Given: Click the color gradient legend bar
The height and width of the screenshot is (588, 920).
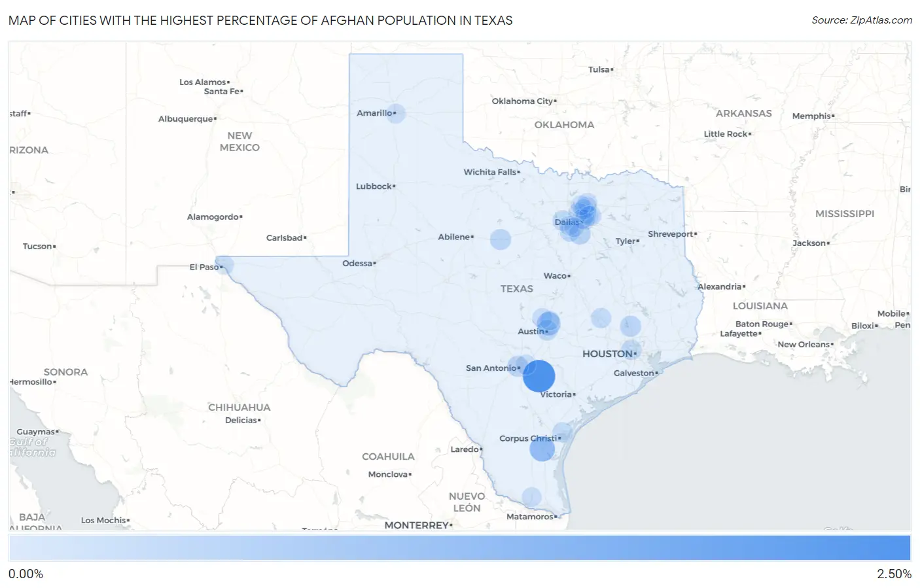Looking at the screenshot, I should (459, 548).
